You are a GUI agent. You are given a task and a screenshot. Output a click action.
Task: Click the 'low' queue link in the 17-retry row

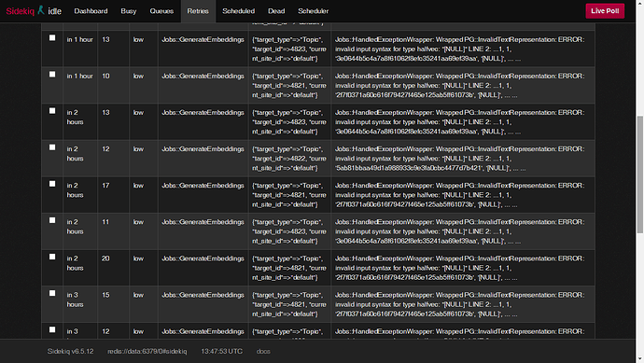(138, 186)
